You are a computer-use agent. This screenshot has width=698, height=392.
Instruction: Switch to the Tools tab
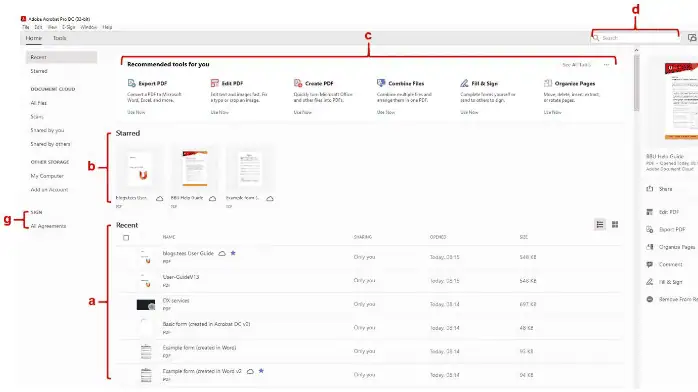(60, 38)
